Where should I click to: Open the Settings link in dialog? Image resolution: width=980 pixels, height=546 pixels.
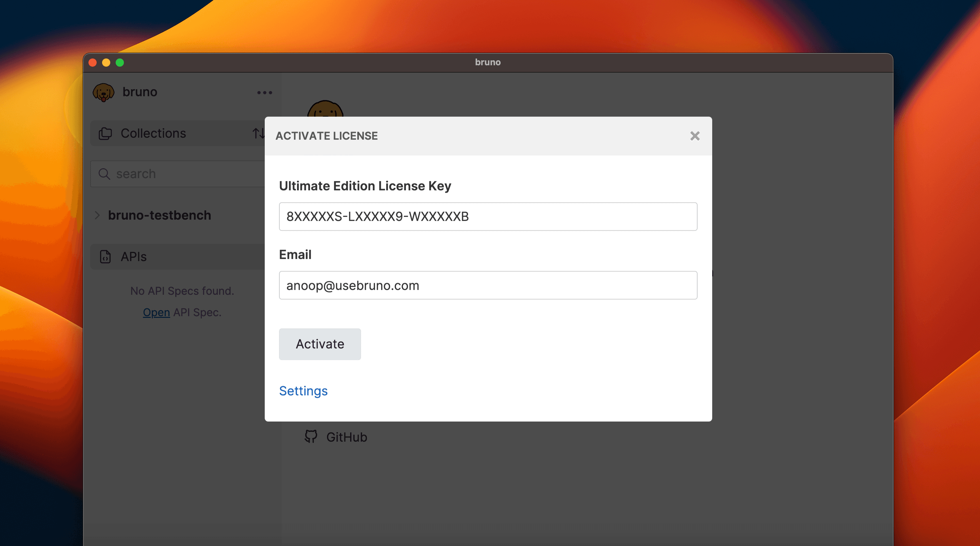(x=303, y=391)
